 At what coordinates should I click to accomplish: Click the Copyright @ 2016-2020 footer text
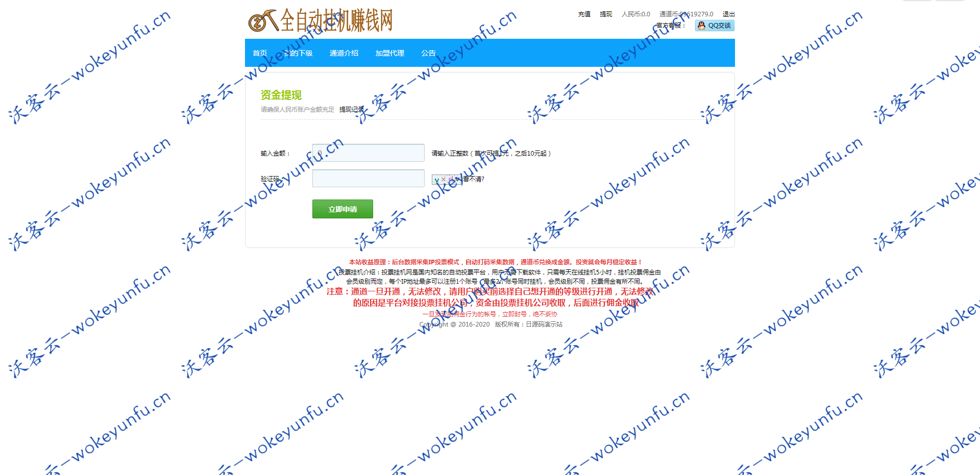pos(454,324)
